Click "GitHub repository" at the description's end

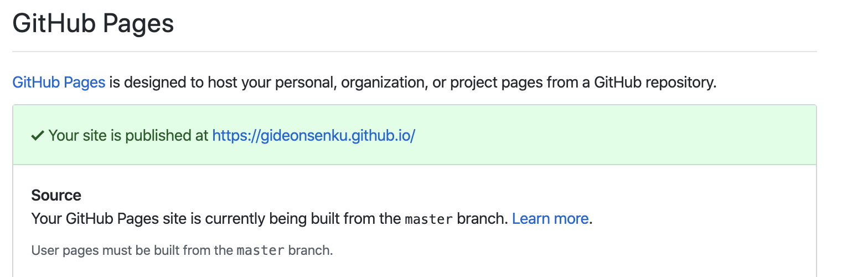[655, 83]
